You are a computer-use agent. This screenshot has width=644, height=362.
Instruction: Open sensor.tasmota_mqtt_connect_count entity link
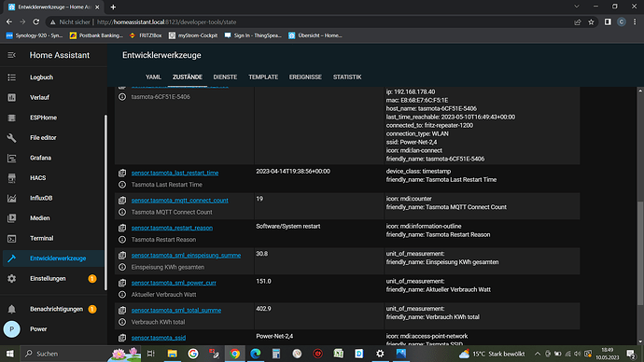point(180,201)
